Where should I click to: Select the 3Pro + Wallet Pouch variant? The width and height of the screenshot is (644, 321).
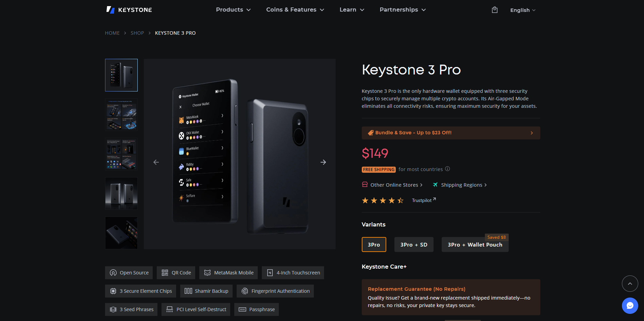[475, 244]
